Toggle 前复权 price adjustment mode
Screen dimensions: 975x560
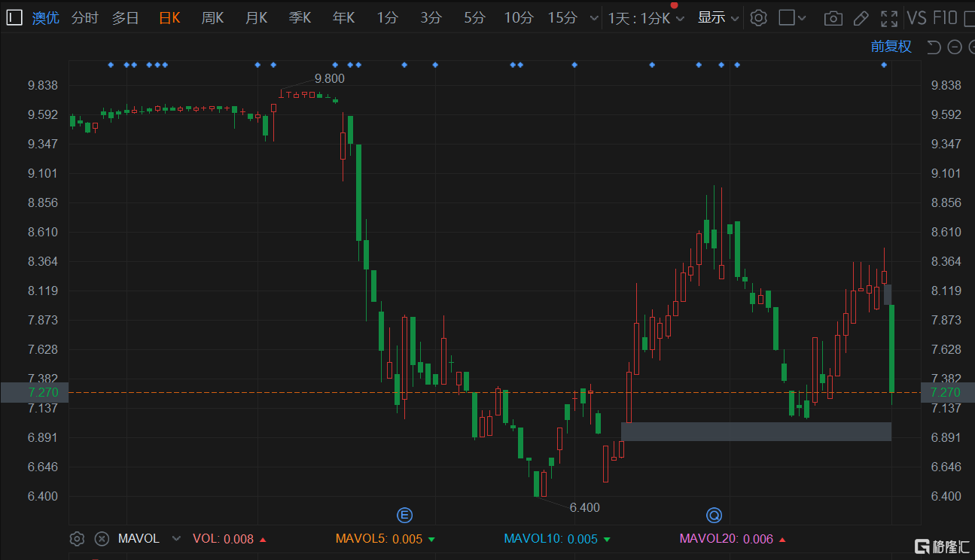coord(891,47)
